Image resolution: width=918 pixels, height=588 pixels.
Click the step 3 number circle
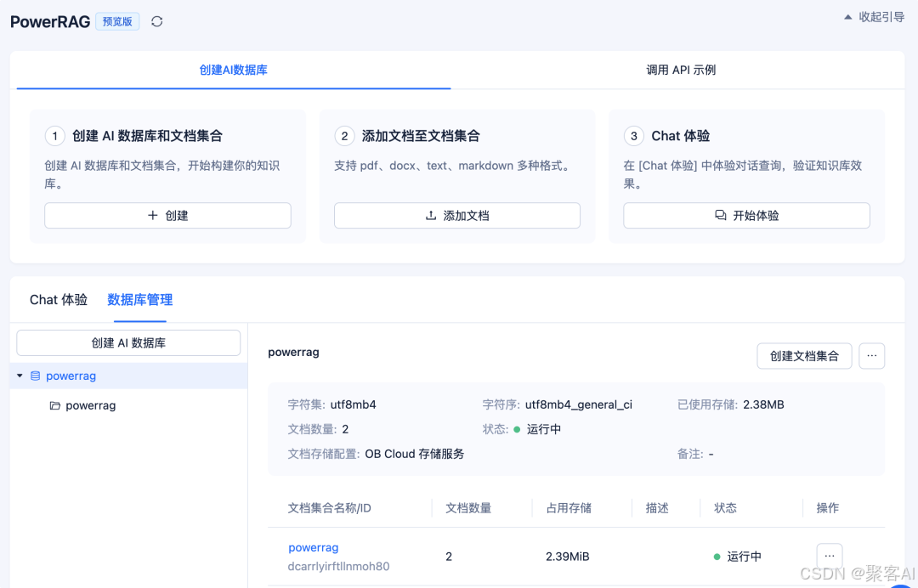point(633,136)
